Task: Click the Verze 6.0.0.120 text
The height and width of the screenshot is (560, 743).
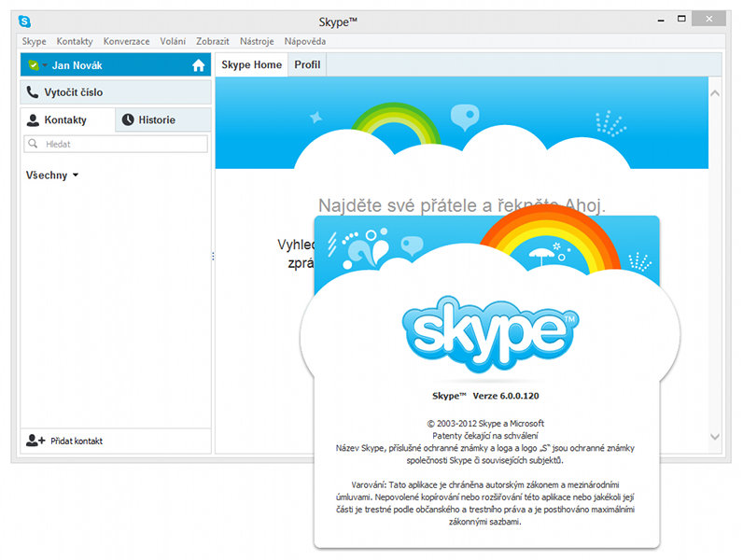Action: click(x=506, y=396)
